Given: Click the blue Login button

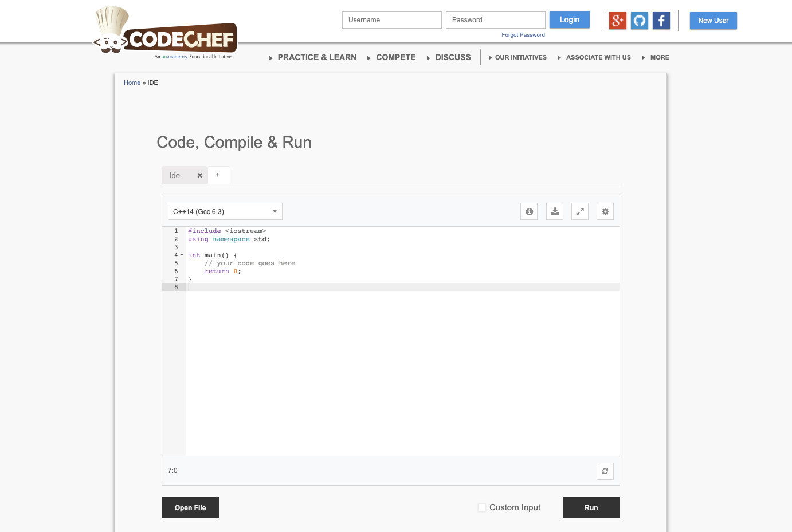Looking at the screenshot, I should pos(569,19).
